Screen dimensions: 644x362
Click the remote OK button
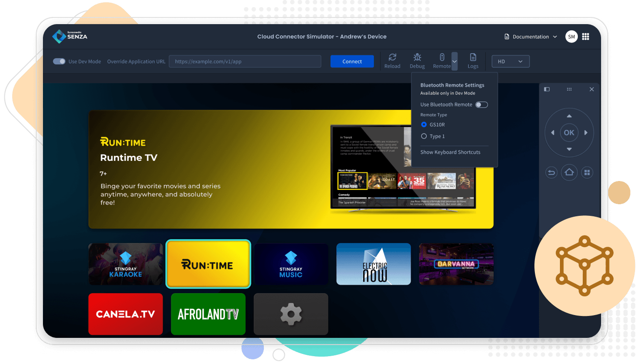click(569, 133)
